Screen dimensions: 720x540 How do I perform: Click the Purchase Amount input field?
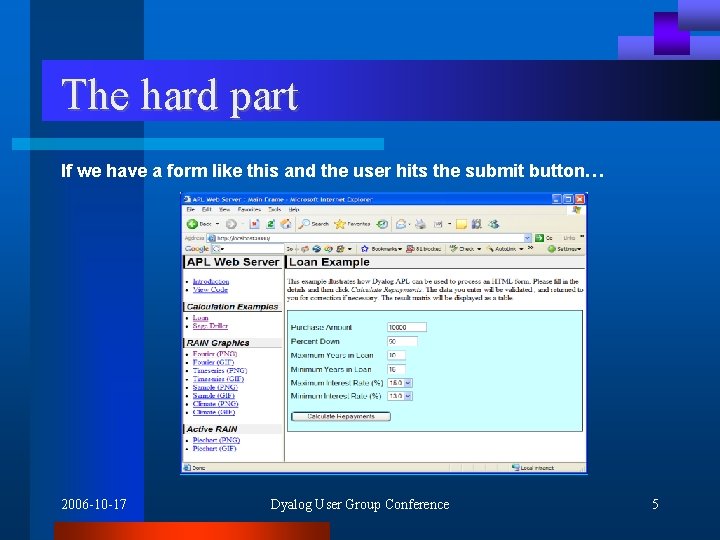(x=407, y=327)
